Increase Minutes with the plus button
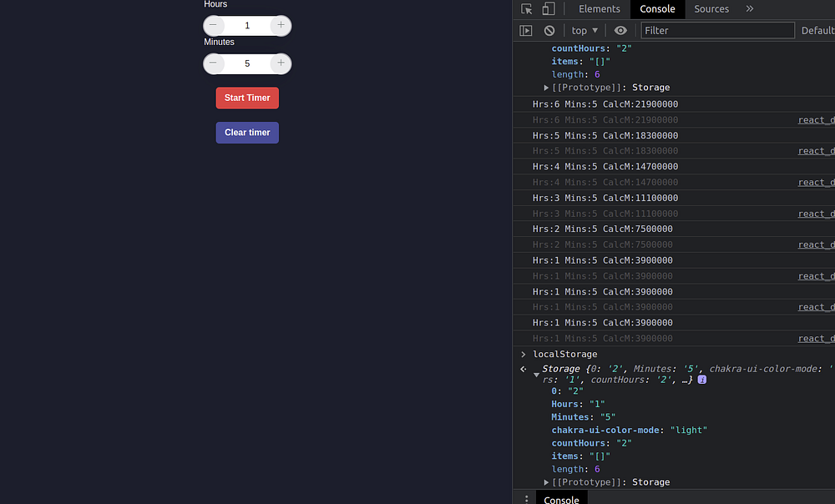835x504 pixels. pos(281,63)
